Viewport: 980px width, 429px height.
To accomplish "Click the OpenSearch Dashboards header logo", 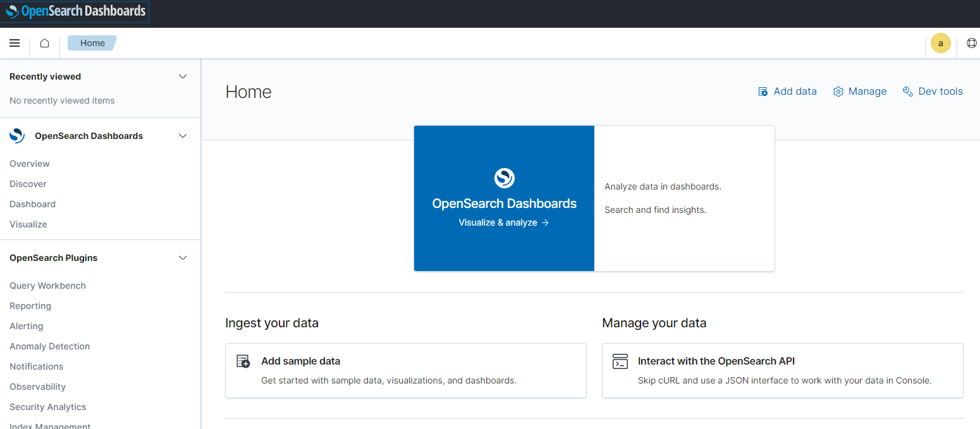I will (x=75, y=11).
